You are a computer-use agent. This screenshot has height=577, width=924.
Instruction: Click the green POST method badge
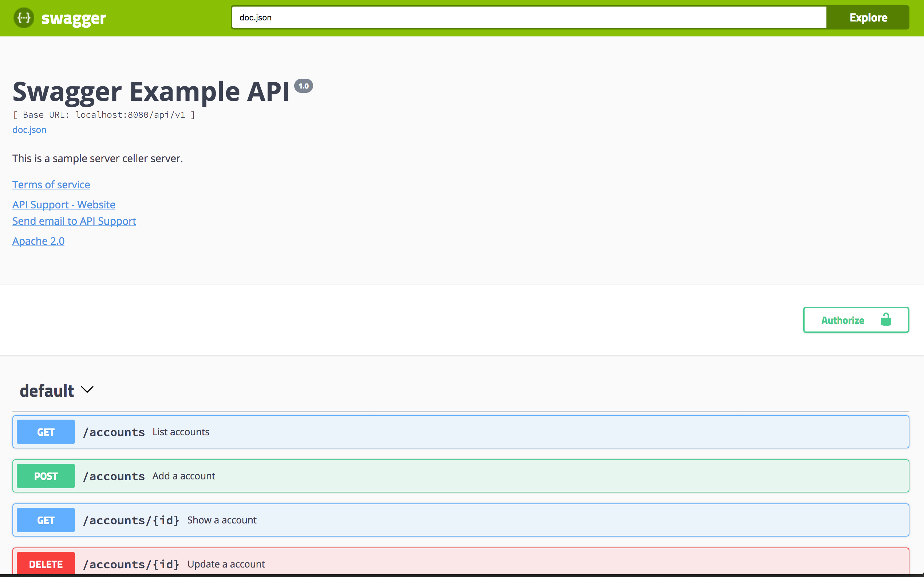click(x=46, y=476)
